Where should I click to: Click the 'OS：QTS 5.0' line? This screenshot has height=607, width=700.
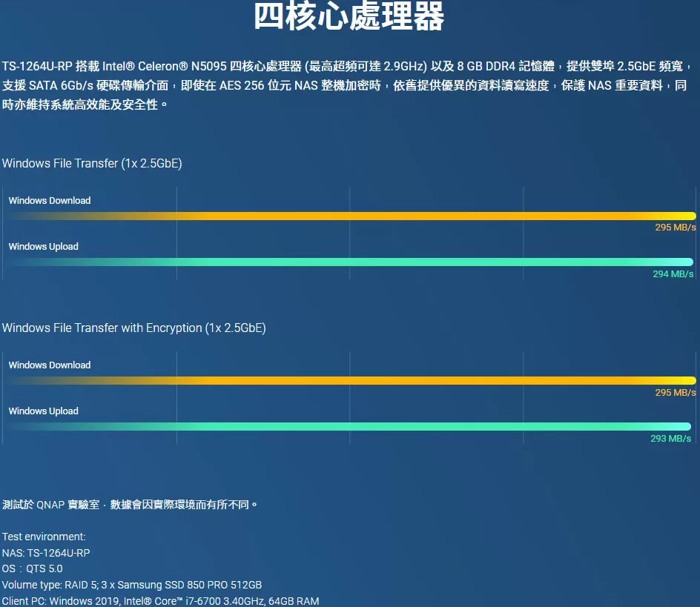(32, 569)
